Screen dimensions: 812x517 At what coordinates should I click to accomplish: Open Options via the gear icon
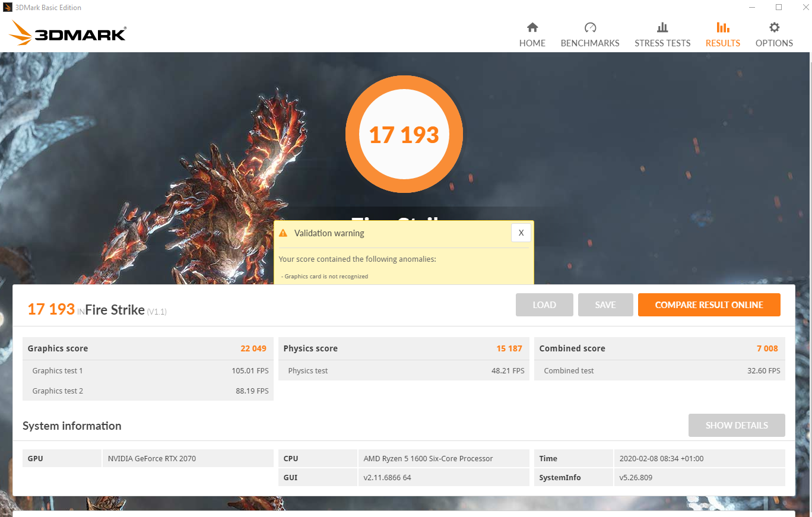tap(774, 27)
